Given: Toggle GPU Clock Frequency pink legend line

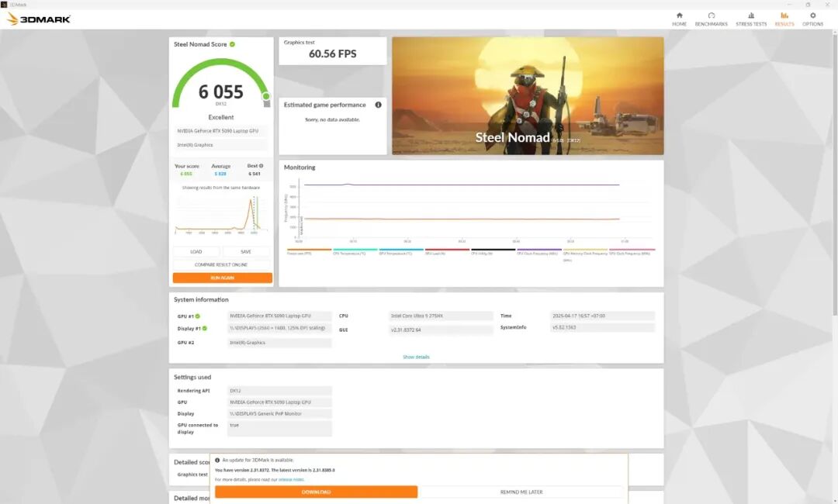Looking at the screenshot, I should click(x=632, y=251).
